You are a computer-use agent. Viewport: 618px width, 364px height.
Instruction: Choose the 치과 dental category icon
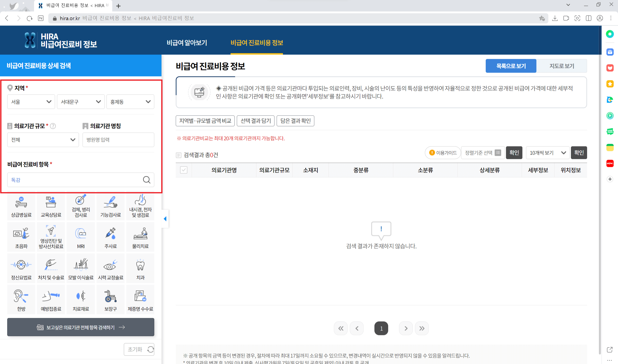(x=140, y=268)
